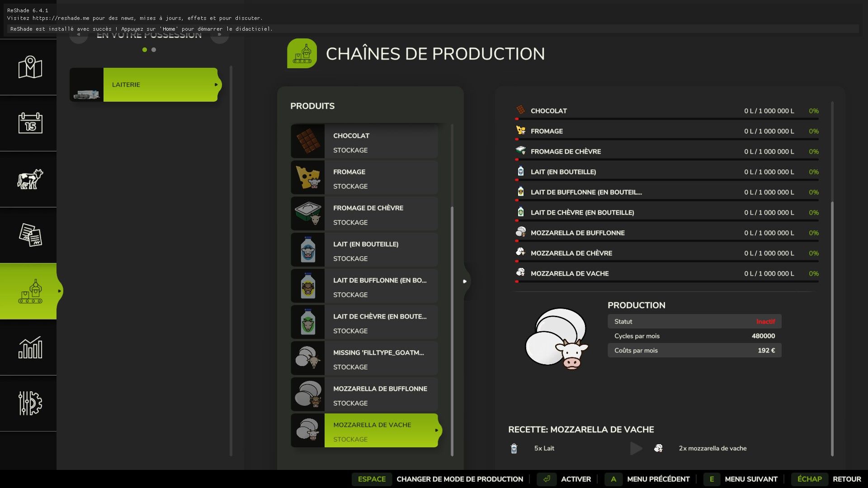The image size is (868, 488).
Task: Select the Laiterie production point
Action: (160, 84)
